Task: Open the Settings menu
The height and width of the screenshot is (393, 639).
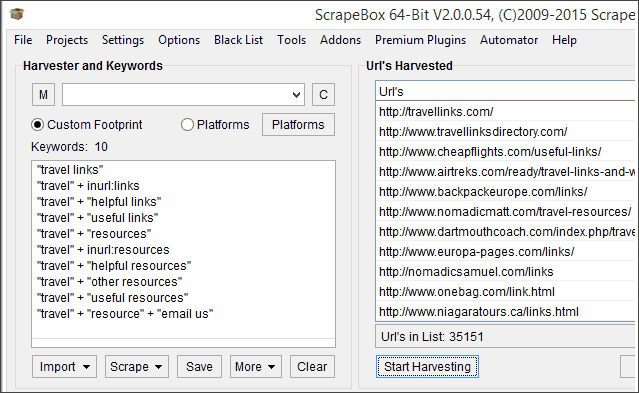Action: click(x=123, y=40)
